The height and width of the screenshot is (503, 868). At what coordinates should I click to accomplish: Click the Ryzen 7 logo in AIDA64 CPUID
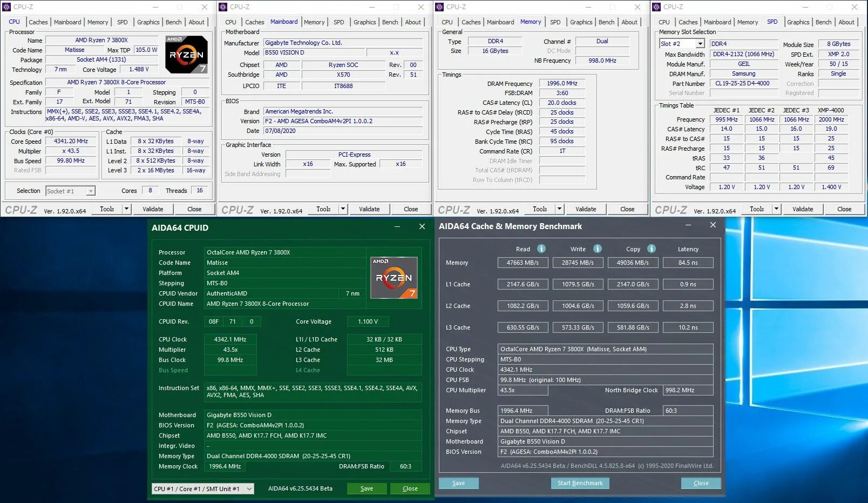point(394,278)
